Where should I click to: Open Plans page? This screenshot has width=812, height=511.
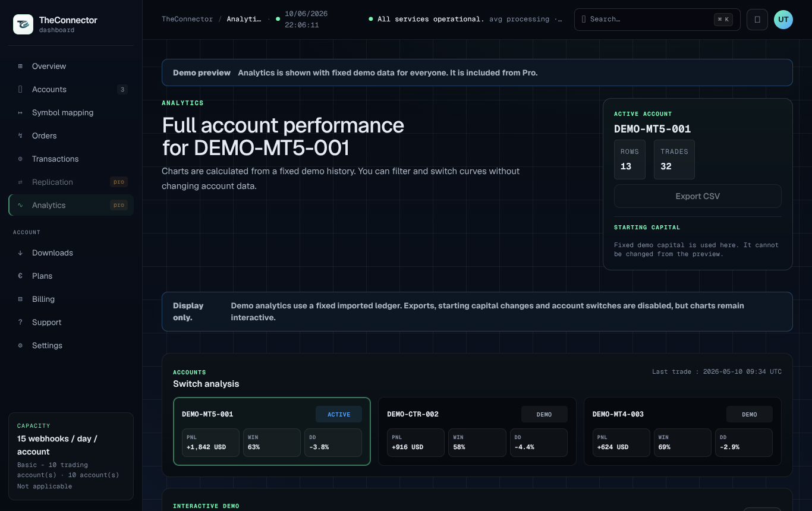point(71,276)
